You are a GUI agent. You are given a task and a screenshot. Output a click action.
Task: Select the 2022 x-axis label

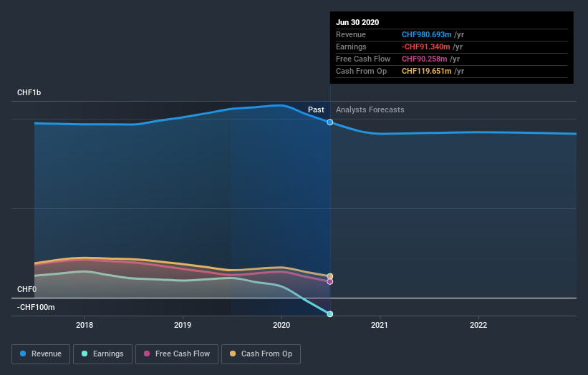pos(478,325)
